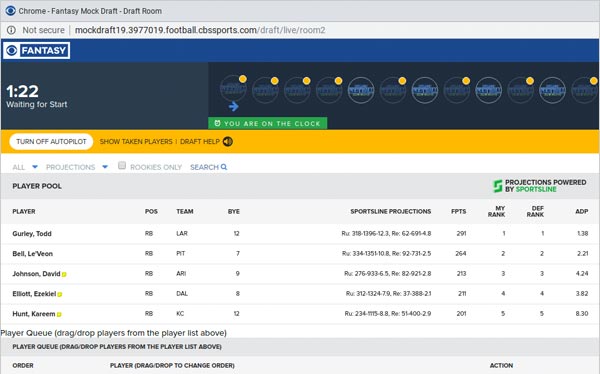
Task: Sort by TEAM column header
Action: [x=184, y=211]
